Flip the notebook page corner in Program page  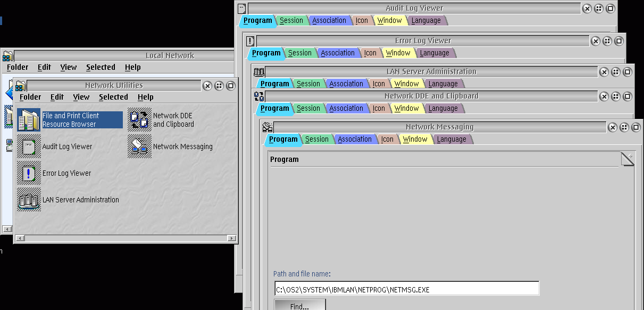tap(628, 159)
